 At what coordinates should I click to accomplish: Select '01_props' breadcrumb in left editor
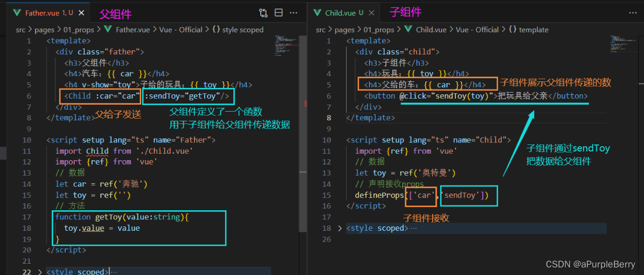[x=79, y=30]
